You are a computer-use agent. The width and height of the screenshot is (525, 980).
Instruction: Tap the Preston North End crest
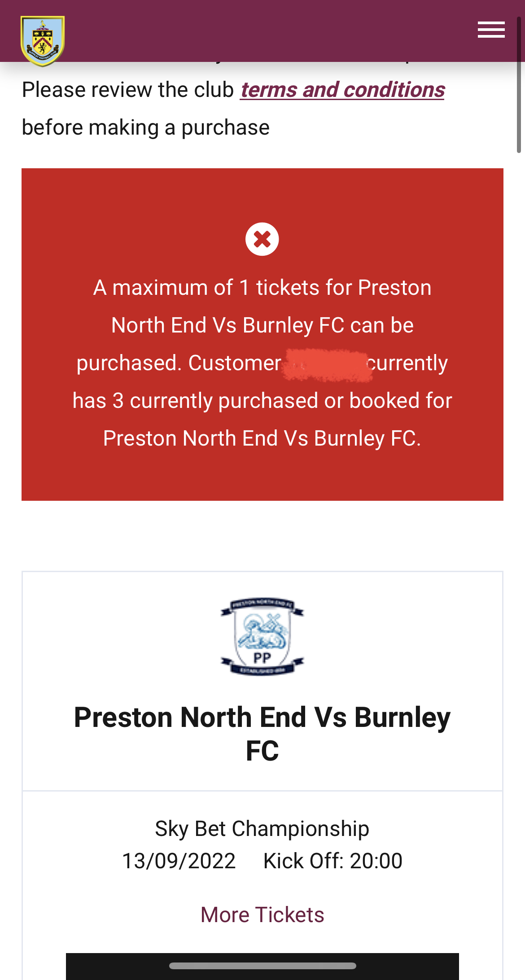262,636
